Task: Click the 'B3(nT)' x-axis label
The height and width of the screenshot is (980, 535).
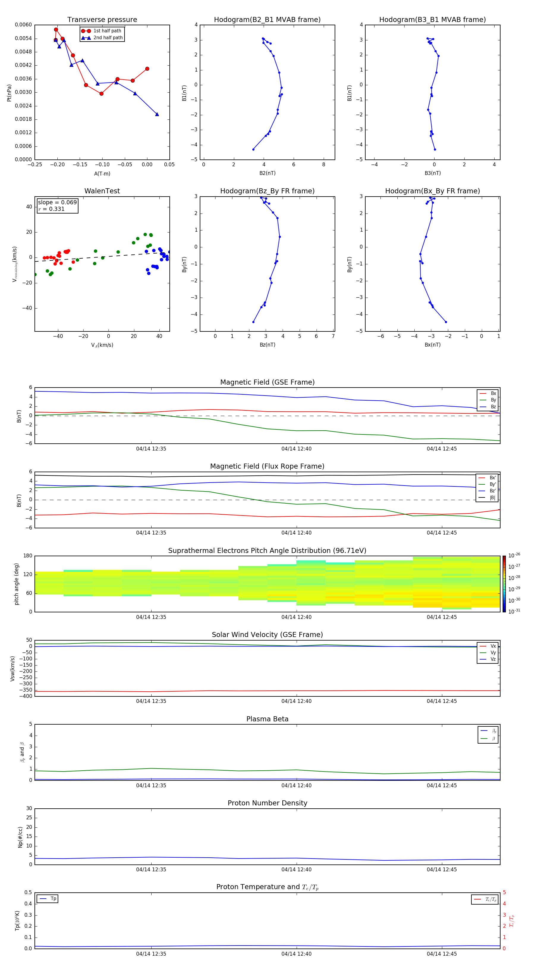Action: tap(432, 173)
